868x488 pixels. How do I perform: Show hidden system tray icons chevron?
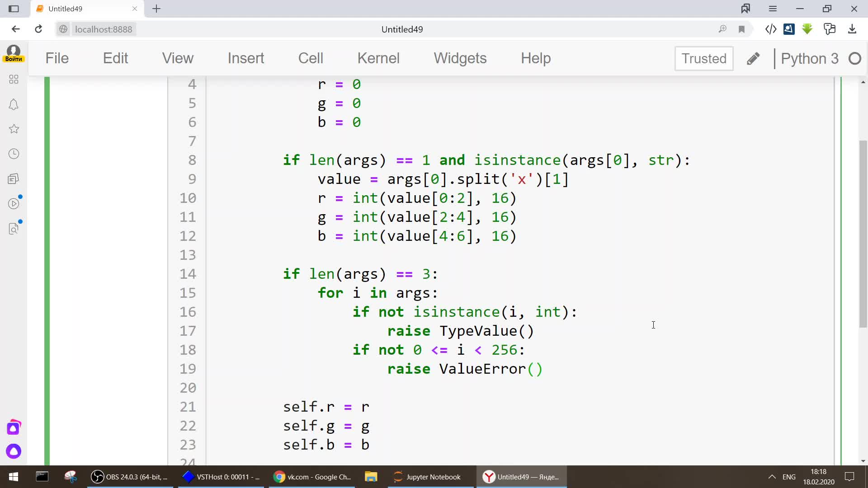coord(772,477)
